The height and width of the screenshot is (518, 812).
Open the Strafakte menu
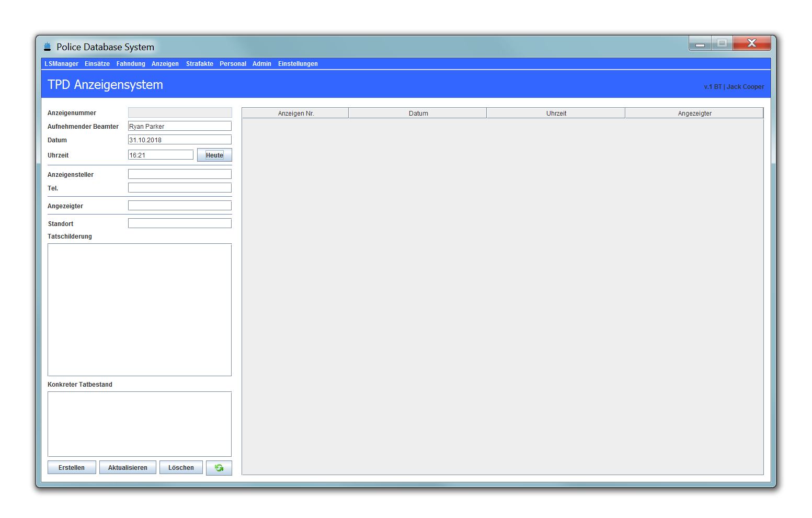[x=199, y=64]
